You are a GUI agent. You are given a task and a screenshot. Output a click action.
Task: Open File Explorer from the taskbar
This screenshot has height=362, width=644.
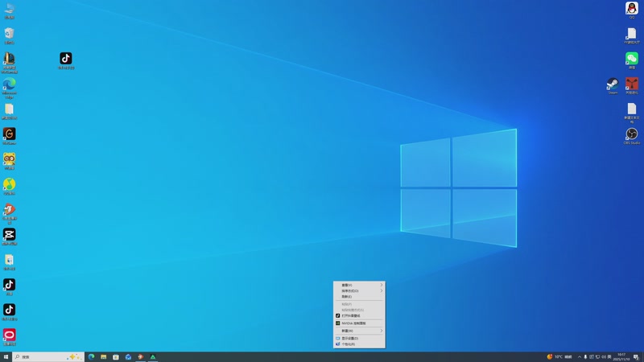[104, 356]
